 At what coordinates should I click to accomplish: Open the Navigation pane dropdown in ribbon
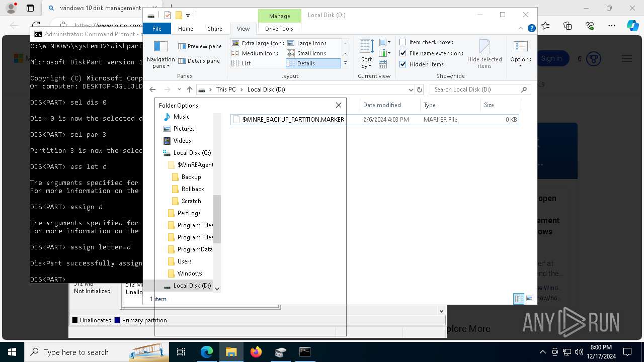(x=160, y=55)
